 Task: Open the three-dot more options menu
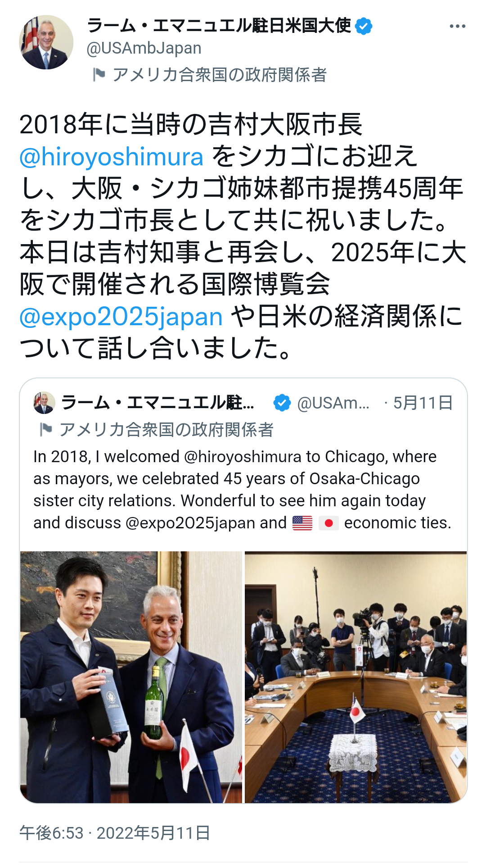coord(457,26)
